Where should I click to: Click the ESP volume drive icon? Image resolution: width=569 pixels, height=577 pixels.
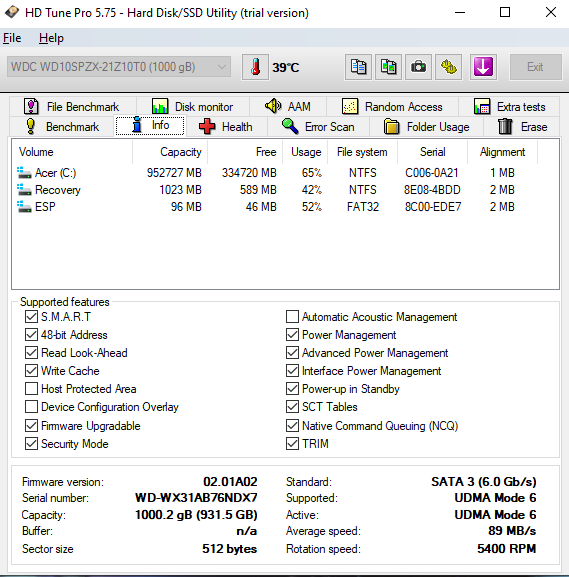click(24, 207)
